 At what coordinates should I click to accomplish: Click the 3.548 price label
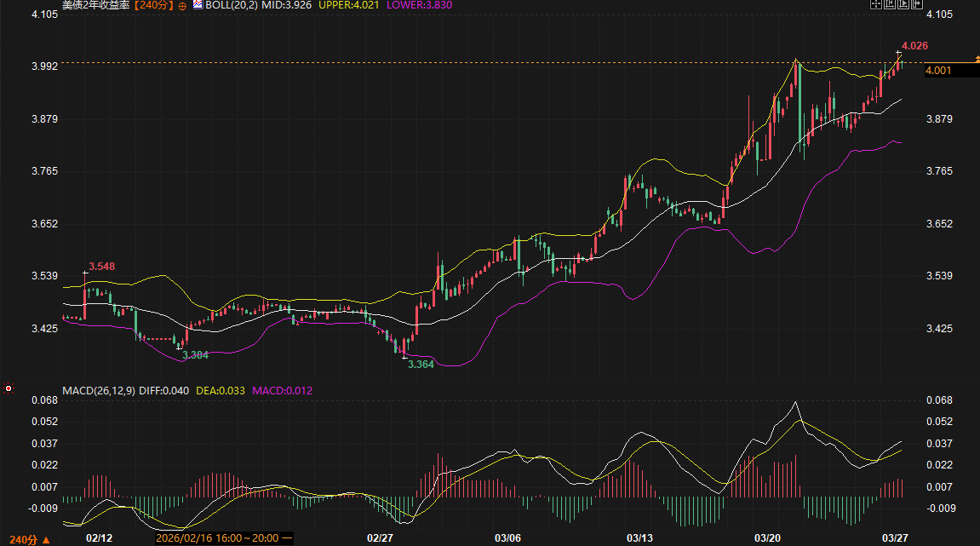[x=101, y=267]
